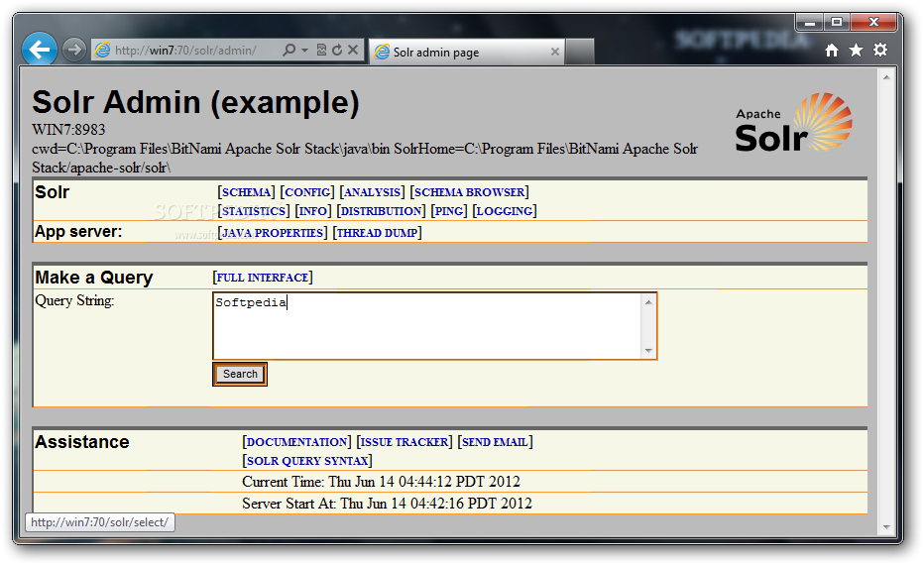Viewport: 924px width, 565px height.
Task: Open the STATISTICS link
Action: (254, 211)
